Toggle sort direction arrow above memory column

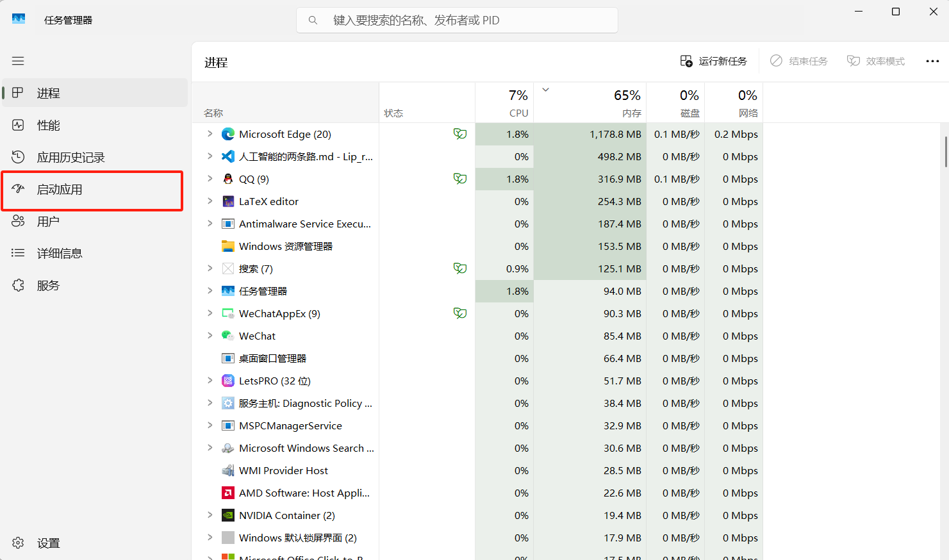click(x=546, y=90)
